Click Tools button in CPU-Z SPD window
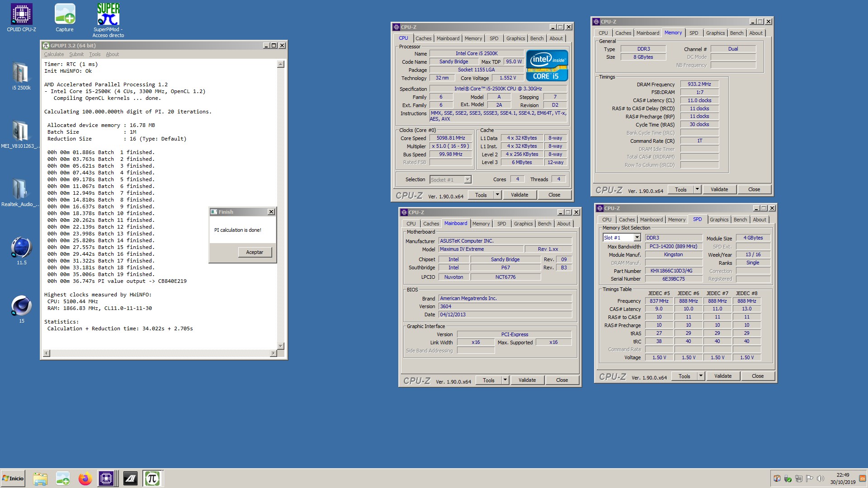This screenshot has width=868, height=488. [x=684, y=376]
